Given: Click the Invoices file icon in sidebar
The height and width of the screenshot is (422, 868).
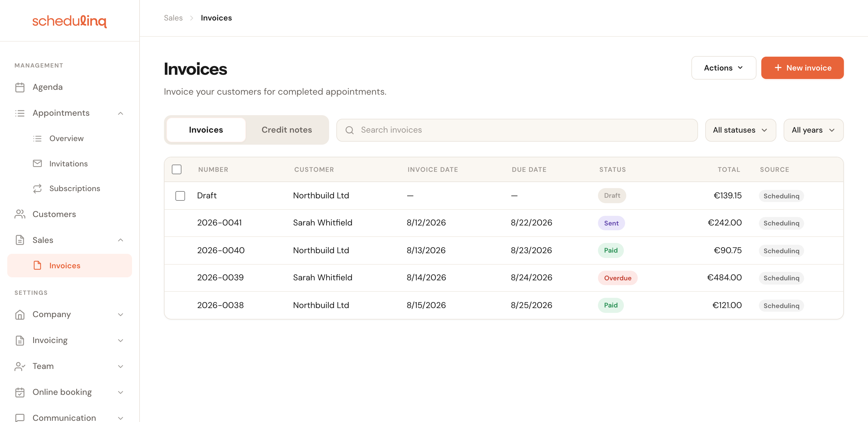Looking at the screenshot, I should tap(37, 266).
